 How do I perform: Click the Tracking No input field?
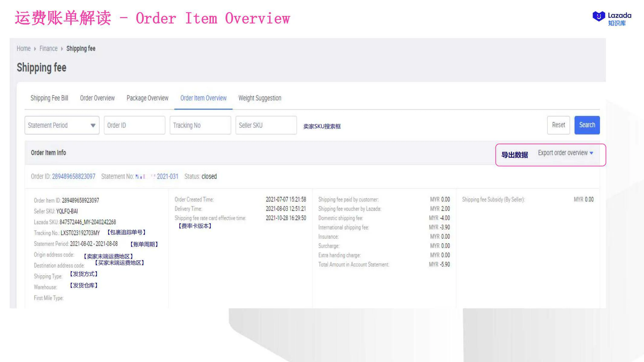click(x=200, y=125)
